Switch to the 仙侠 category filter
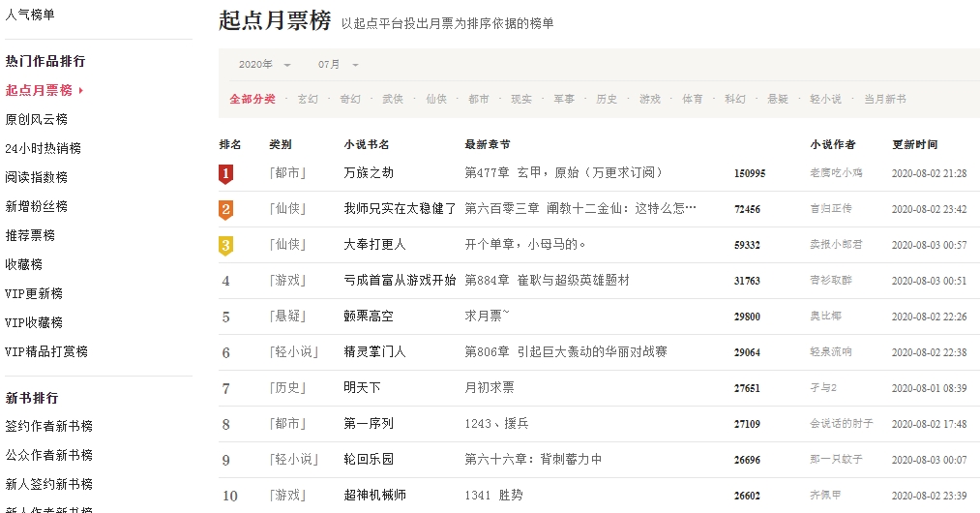 click(x=436, y=99)
